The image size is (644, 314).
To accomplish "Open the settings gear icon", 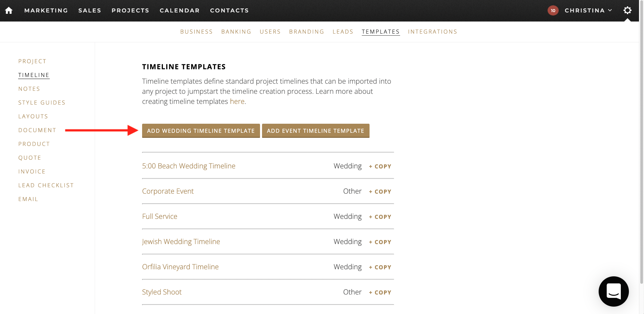I will coord(627,10).
